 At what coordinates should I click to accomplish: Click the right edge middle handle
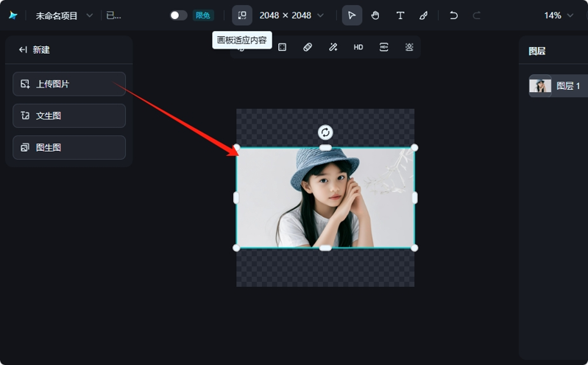point(414,198)
